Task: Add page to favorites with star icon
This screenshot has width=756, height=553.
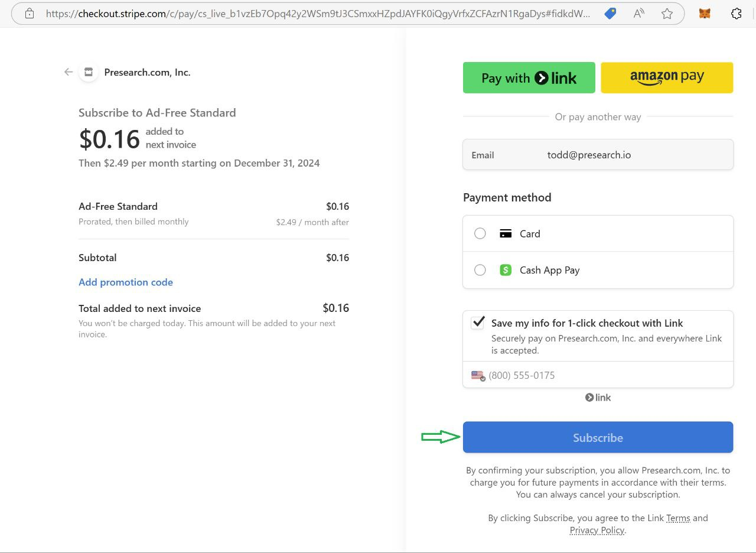Action: [x=667, y=14]
